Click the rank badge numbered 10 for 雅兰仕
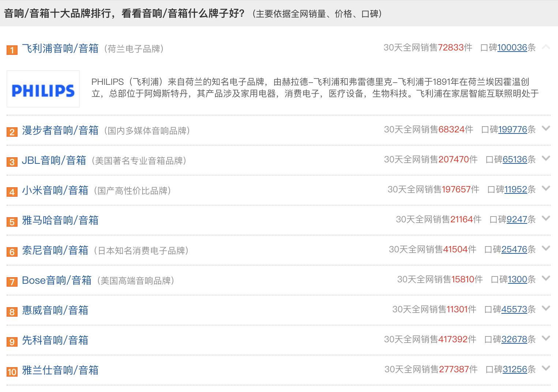The height and width of the screenshot is (392, 558). point(12,372)
